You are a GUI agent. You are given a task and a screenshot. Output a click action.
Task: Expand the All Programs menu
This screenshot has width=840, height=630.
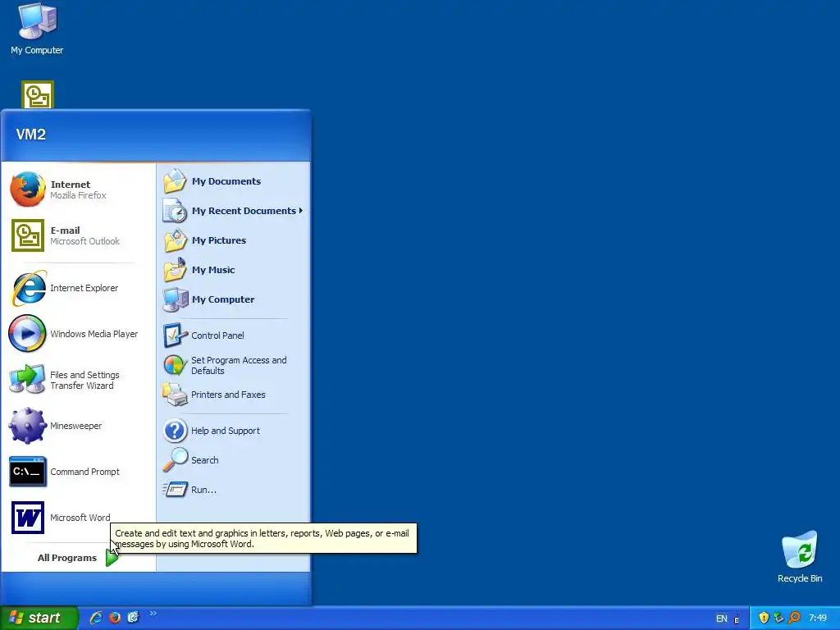[x=77, y=558]
